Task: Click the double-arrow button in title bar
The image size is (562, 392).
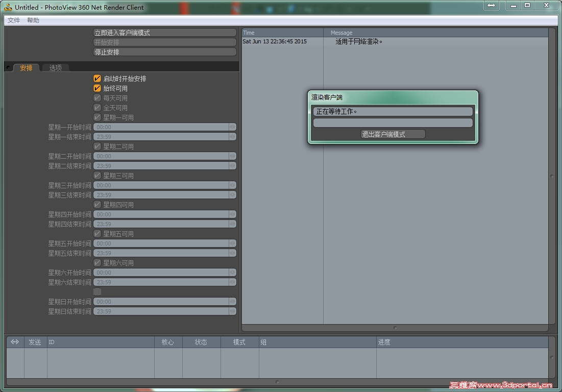Action: pyautogui.click(x=492, y=6)
